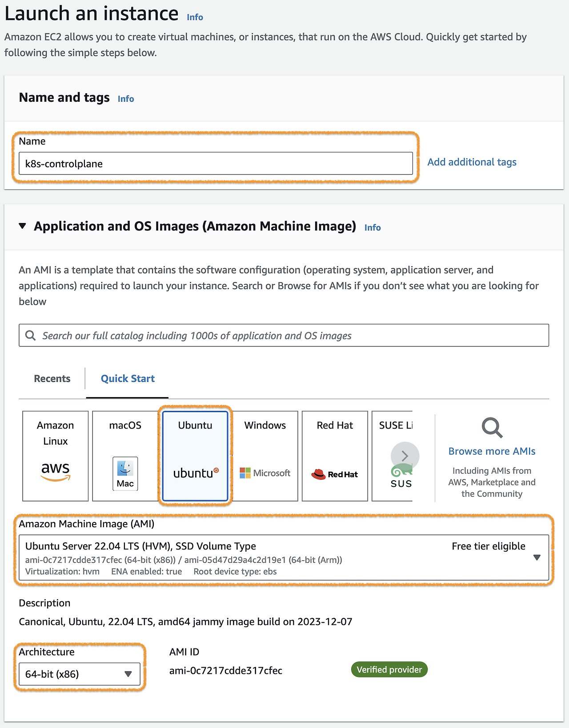Click the Red Hat logo icon
Screen dimensions: 569x728
318,474
